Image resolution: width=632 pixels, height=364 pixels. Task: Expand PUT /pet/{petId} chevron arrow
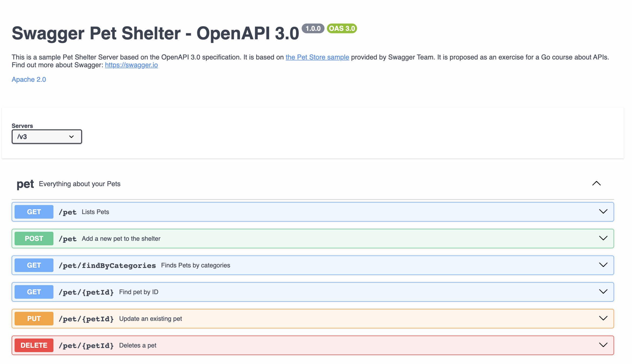point(603,318)
